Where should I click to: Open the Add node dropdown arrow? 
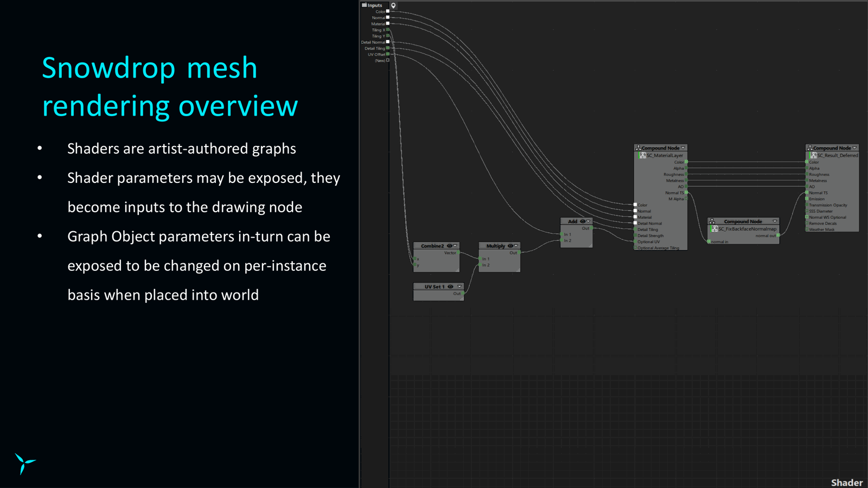tap(588, 221)
